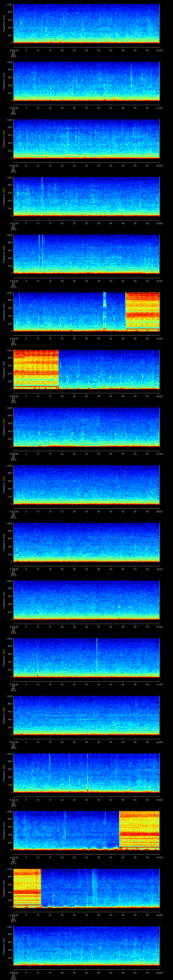
Task: Select the spectrogram panel starting at 5:42:00
Action: 86,773
